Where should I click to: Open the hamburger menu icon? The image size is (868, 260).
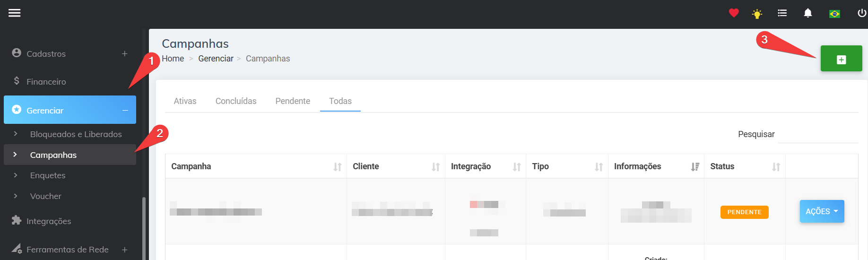point(15,13)
